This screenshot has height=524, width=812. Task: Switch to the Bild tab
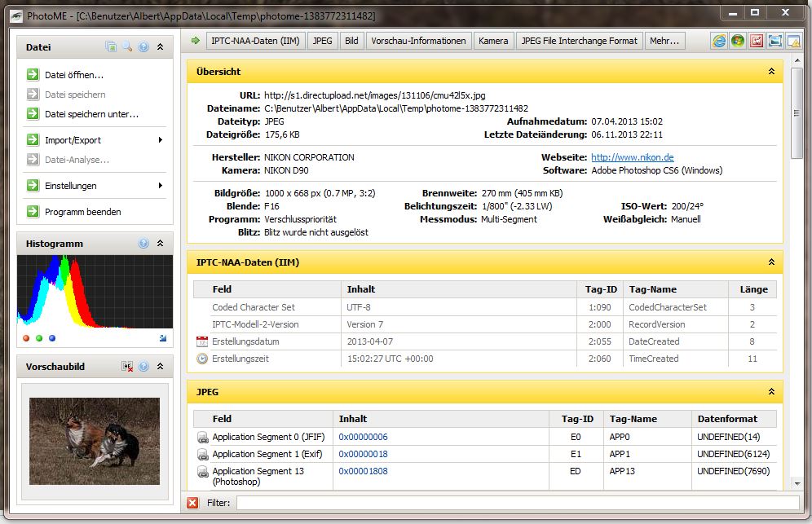pyautogui.click(x=351, y=41)
